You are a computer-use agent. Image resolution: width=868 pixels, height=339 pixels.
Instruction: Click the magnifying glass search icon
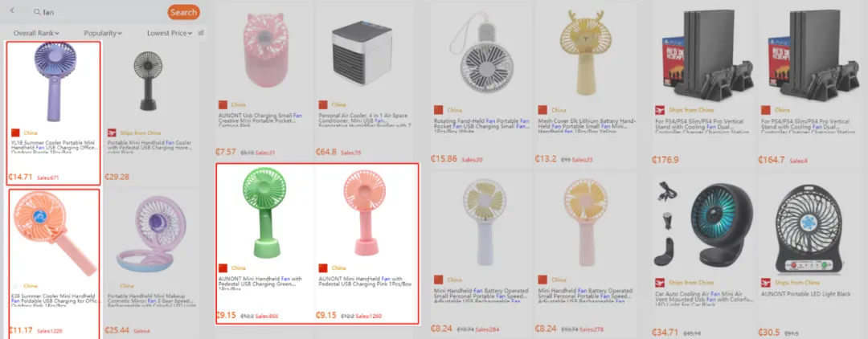point(37,11)
